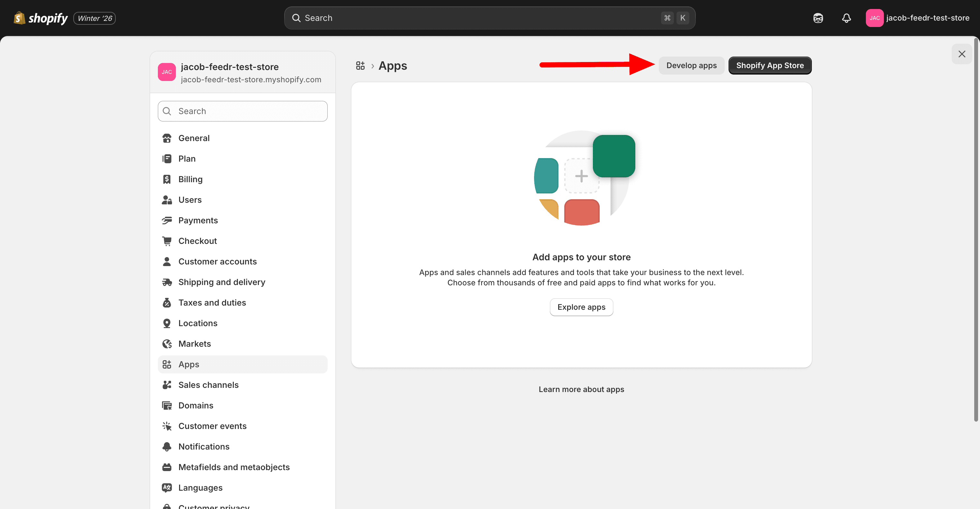Click the Markets globe icon
The height and width of the screenshot is (509, 980).
coord(167,344)
